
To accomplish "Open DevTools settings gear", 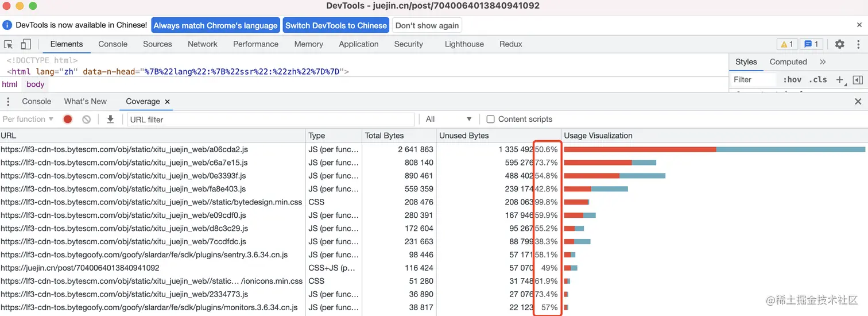I will (839, 44).
